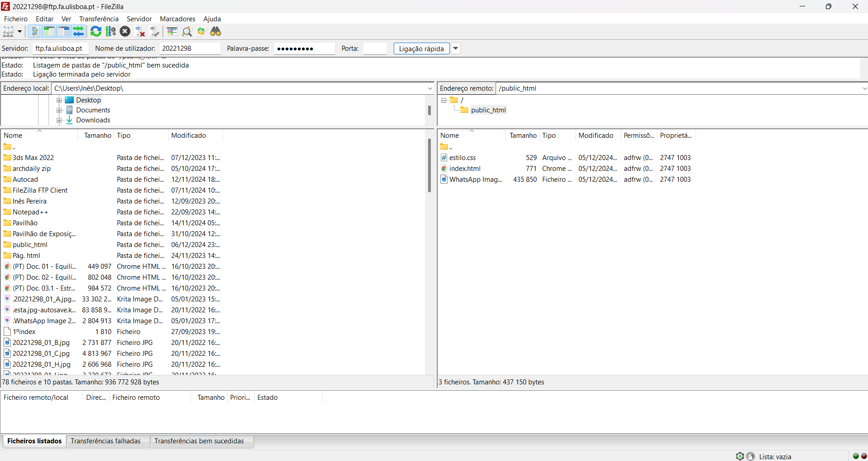Sort remote files by Permissões column
Viewport: 868px width, 461px height.
(639, 136)
